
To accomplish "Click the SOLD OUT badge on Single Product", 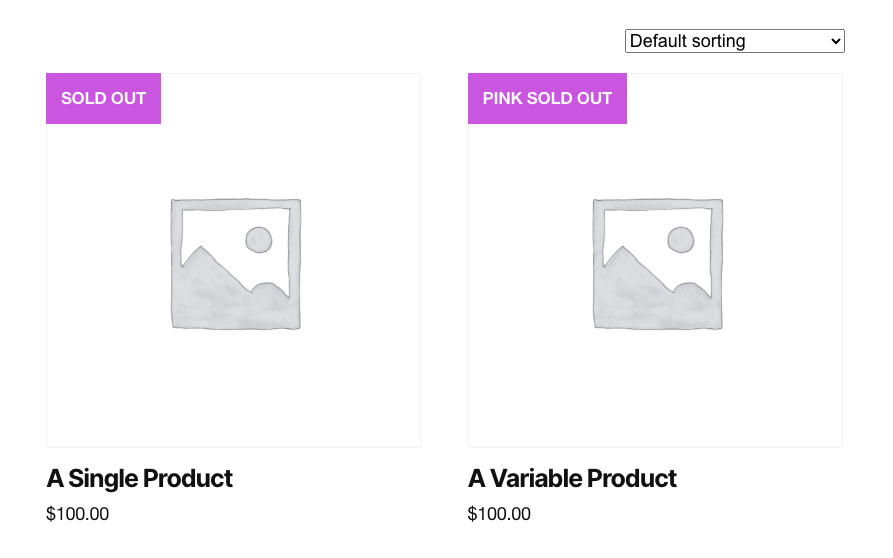I will point(103,98).
